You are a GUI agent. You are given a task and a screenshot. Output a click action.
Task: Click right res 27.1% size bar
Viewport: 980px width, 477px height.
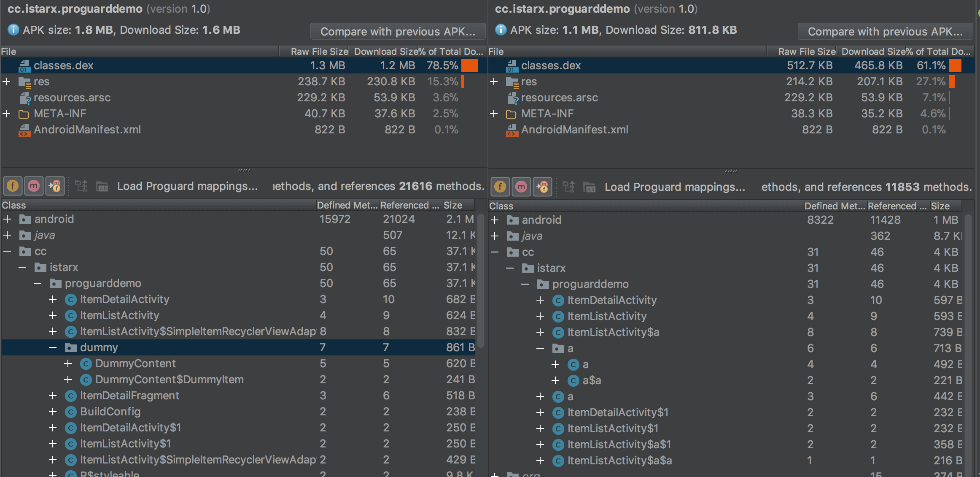pyautogui.click(x=952, y=81)
